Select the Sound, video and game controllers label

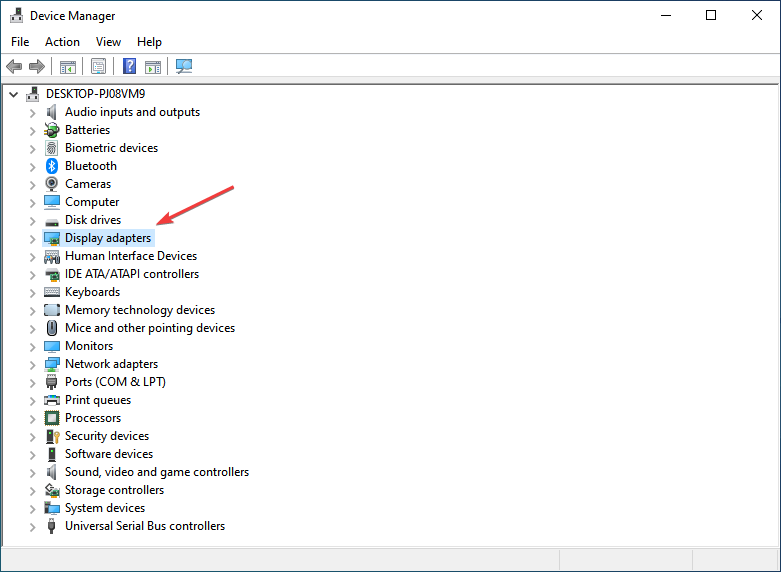coord(157,472)
